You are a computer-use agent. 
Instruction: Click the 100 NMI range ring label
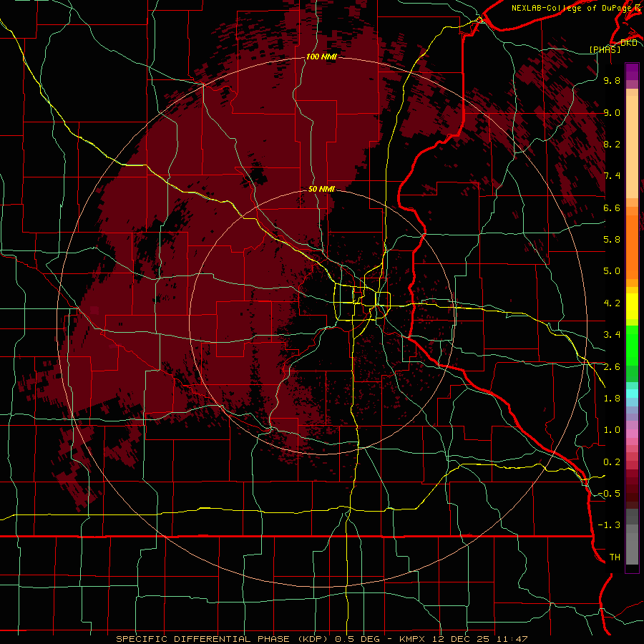(x=321, y=57)
